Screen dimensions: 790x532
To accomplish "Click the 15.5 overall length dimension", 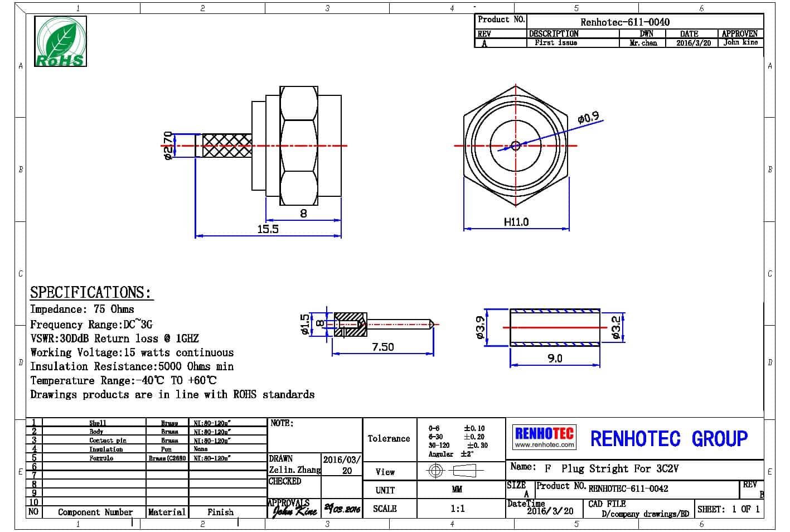I will click(268, 229).
